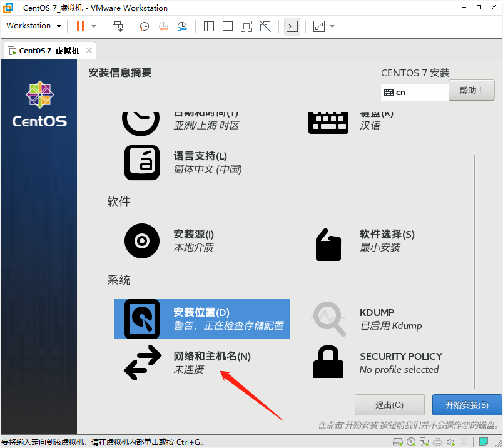Click the cn keyboard layout indicator
The height and width of the screenshot is (448, 503).
pos(414,93)
